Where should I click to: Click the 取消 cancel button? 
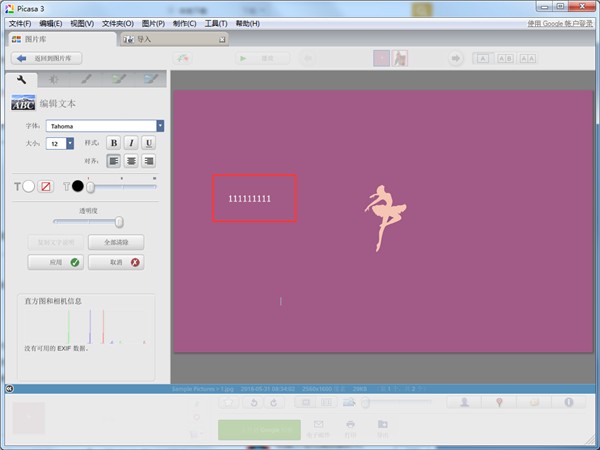[x=116, y=262]
